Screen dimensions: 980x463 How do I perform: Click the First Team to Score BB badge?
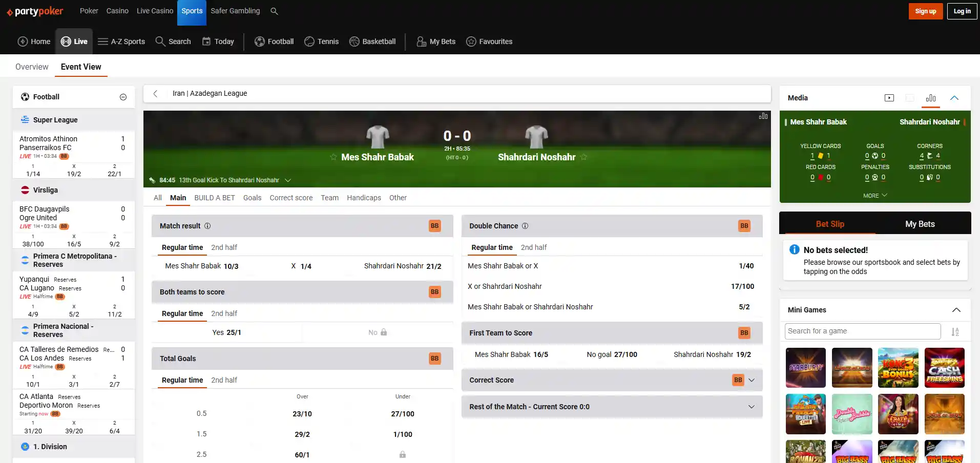pyautogui.click(x=744, y=333)
